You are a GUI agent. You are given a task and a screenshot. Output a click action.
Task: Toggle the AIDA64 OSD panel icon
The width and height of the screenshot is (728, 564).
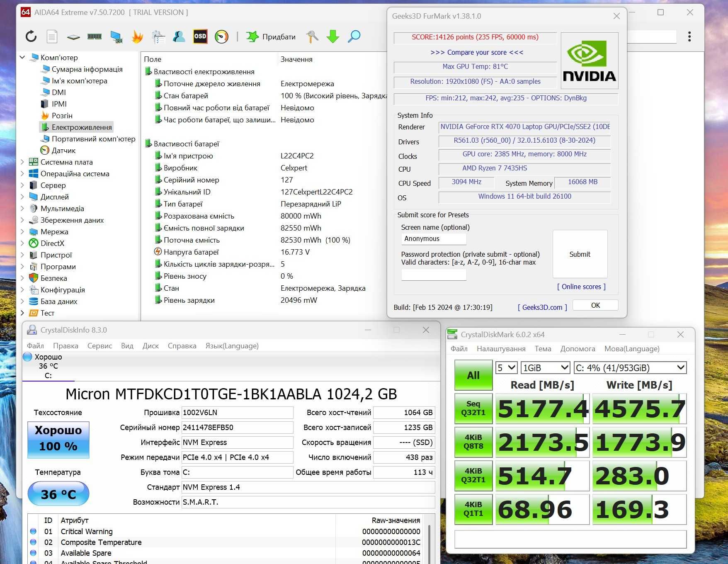[200, 36]
